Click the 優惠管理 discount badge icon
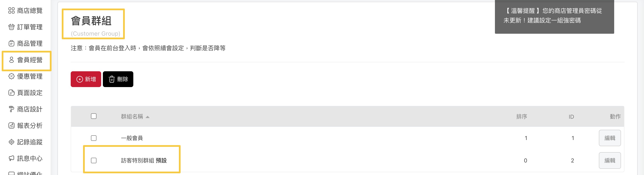 (x=11, y=76)
